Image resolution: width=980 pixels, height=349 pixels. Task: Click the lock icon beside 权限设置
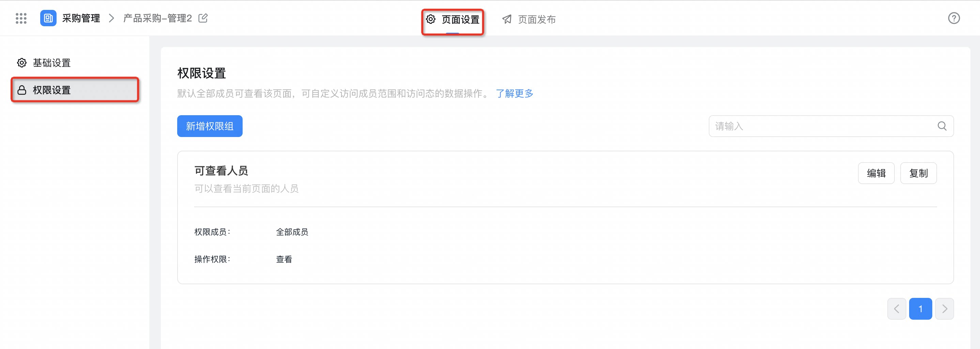pyautogui.click(x=22, y=90)
